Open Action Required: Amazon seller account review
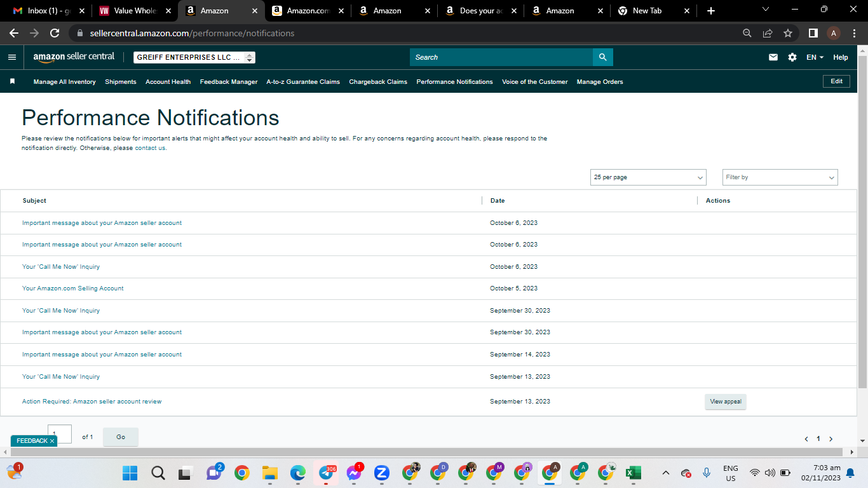 pos(92,402)
